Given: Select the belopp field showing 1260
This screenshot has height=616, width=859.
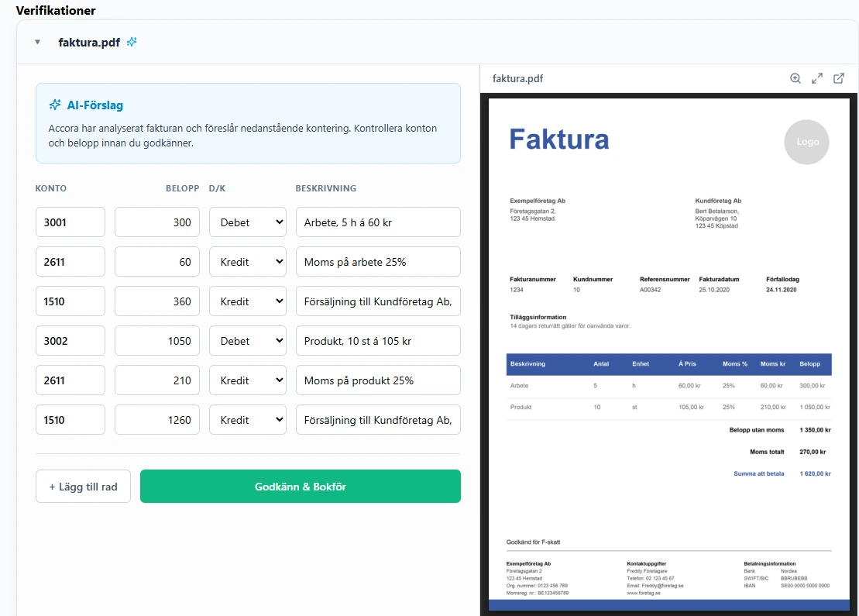Looking at the screenshot, I should coord(157,419).
